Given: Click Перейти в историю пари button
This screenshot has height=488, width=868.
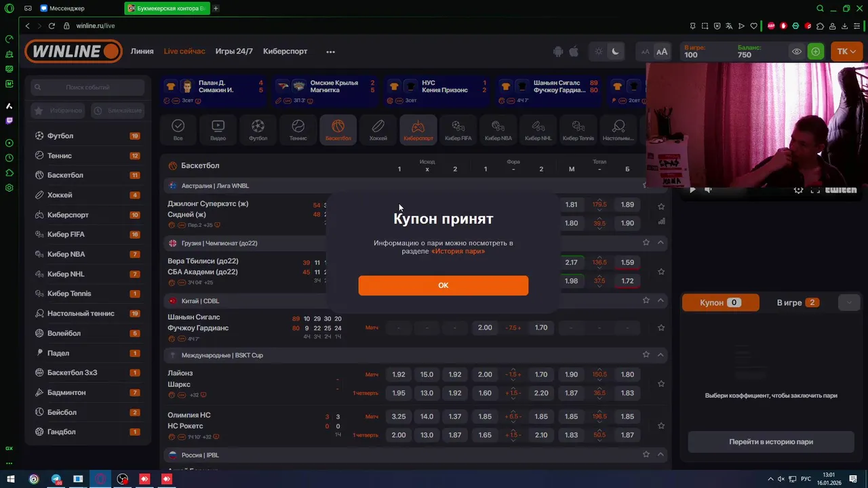Looking at the screenshot, I should coord(771,442).
